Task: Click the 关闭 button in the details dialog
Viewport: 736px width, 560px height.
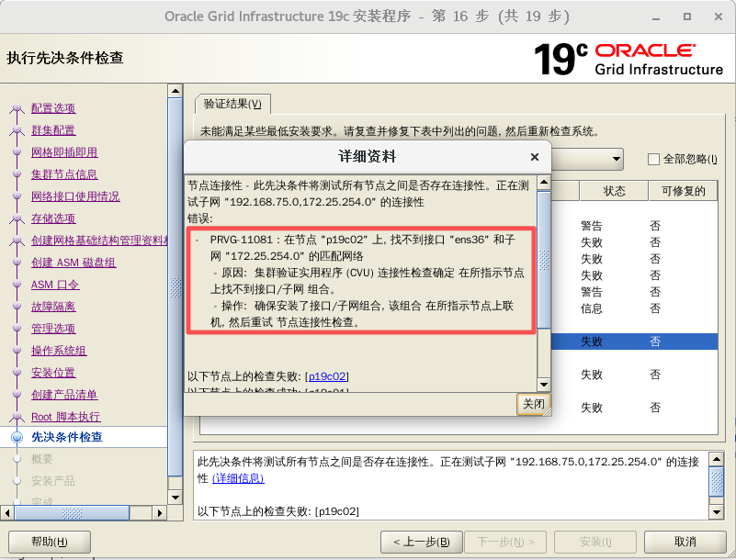Action: coord(533,404)
